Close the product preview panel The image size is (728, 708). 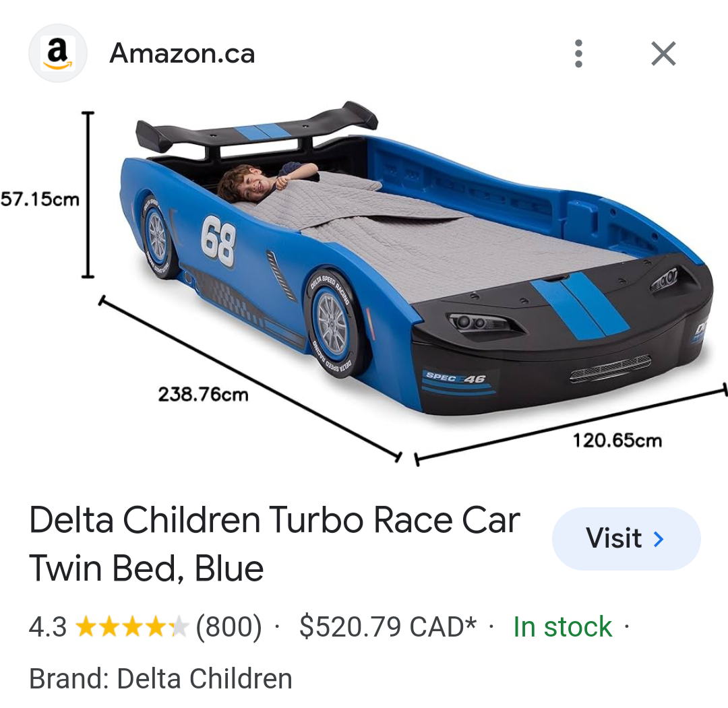[x=663, y=53]
